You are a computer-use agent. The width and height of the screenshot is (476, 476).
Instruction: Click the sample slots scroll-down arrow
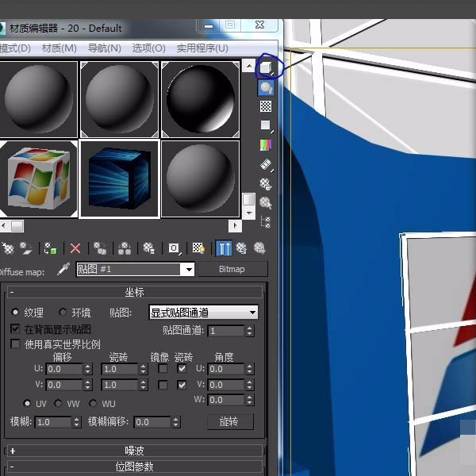coord(249,213)
